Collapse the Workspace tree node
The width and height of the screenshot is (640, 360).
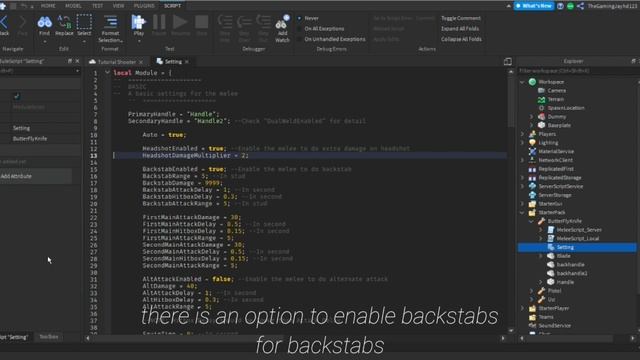pyautogui.click(x=522, y=82)
